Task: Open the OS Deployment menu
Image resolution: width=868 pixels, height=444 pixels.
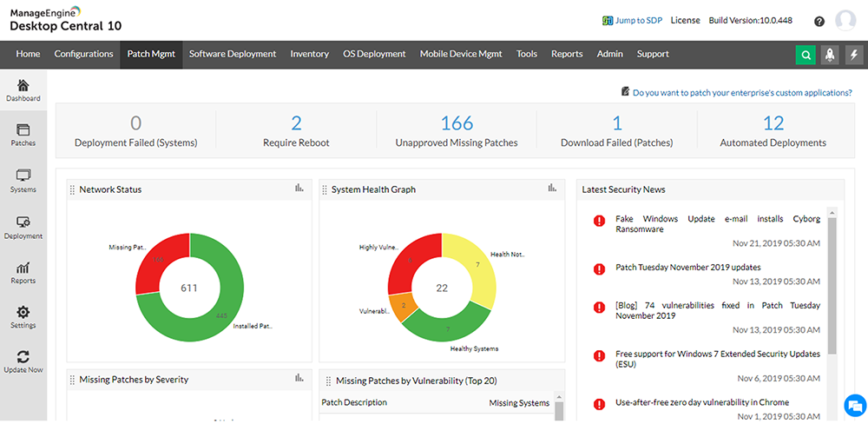Action: tap(374, 55)
